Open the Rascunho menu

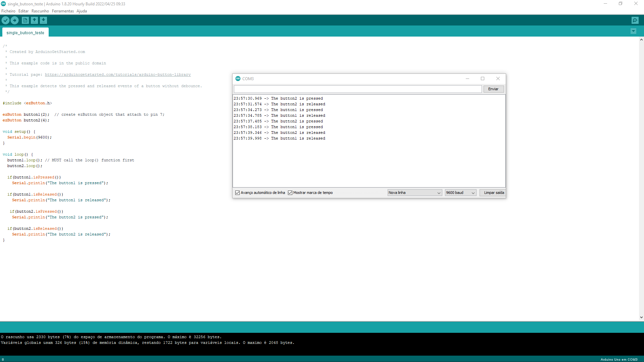(x=40, y=11)
